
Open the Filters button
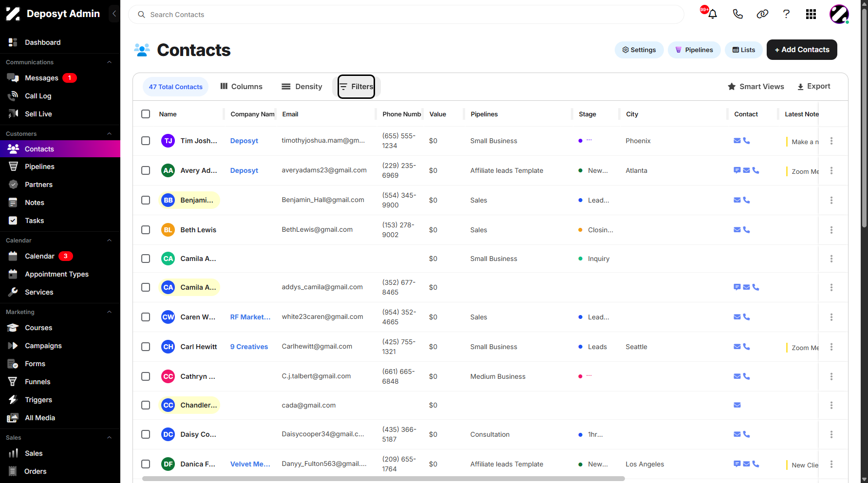[x=357, y=87]
